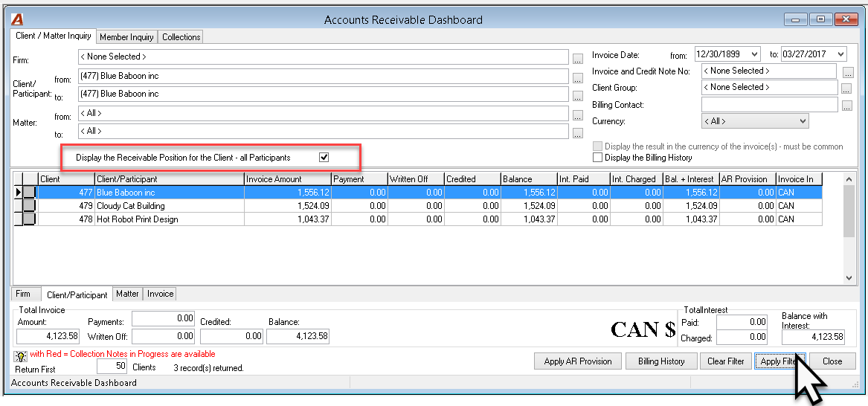Click invoice amount cell '1,524.09'
The height and width of the screenshot is (406, 868).
(287, 206)
